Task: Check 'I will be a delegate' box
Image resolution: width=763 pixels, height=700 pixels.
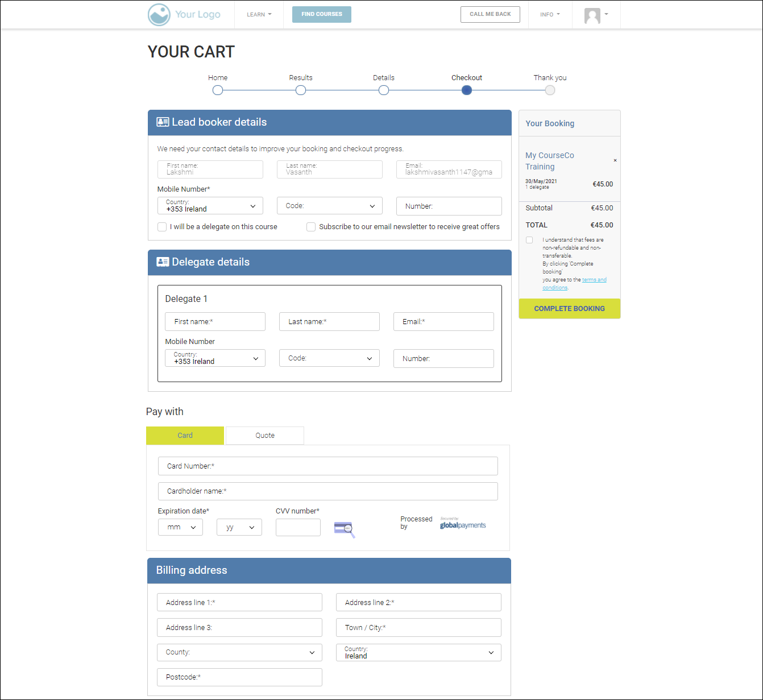Action: [x=162, y=227]
